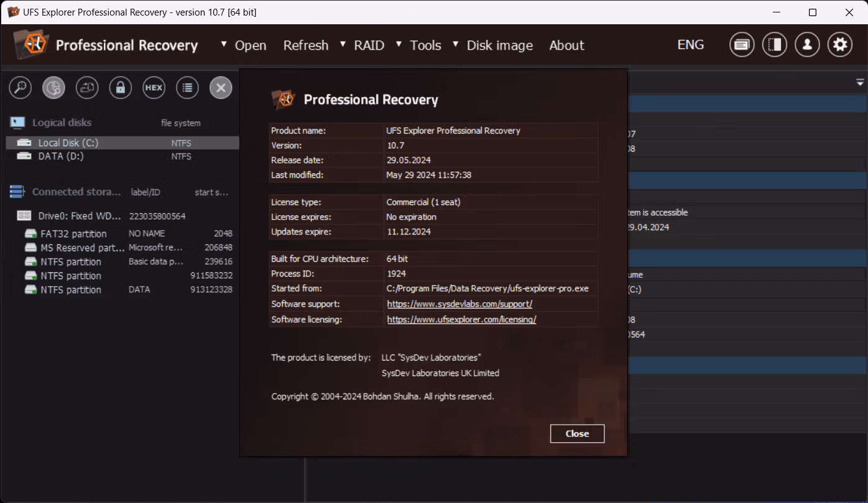
Task: Open the settings gear icon
Action: pos(840,45)
